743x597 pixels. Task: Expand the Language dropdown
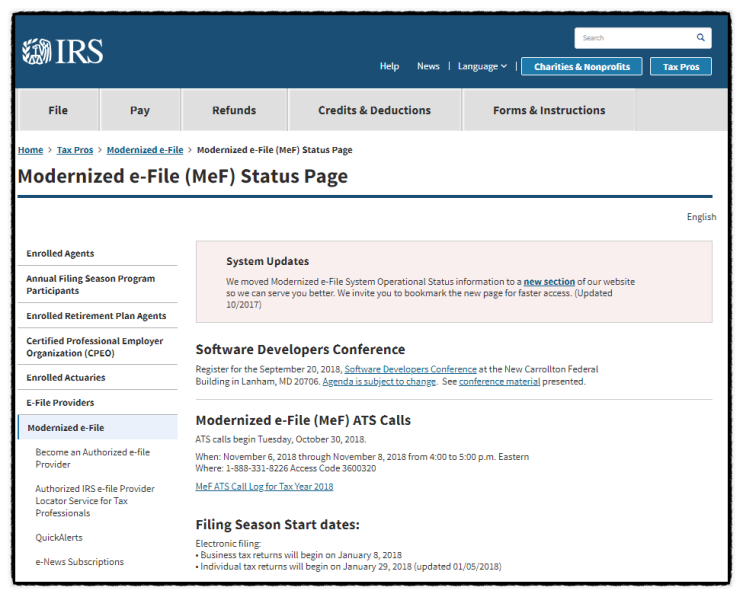tap(482, 66)
